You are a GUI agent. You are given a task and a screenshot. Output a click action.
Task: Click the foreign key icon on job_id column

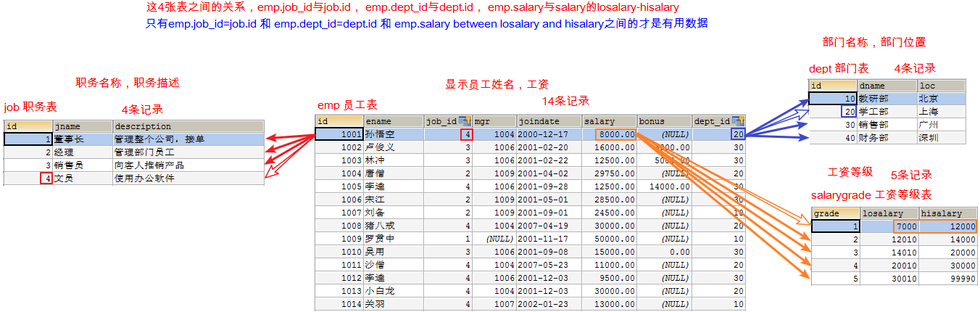pyautogui.click(x=464, y=121)
